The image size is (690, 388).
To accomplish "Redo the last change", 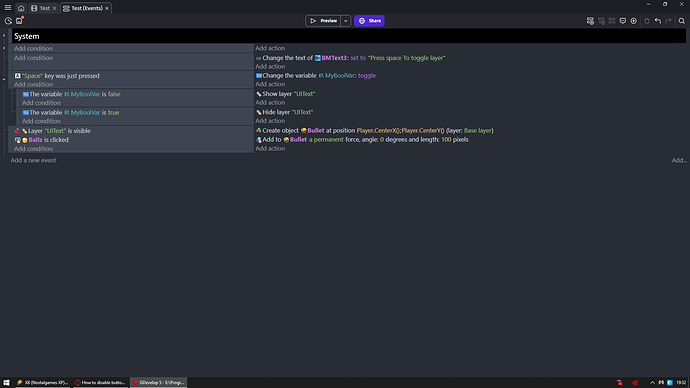I will coord(668,21).
